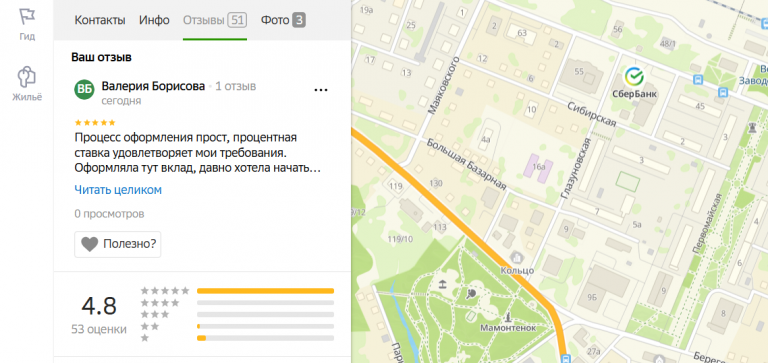This screenshot has height=363, width=768.
Task: Click building number 63 on the map
Action: [x=522, y=33]
